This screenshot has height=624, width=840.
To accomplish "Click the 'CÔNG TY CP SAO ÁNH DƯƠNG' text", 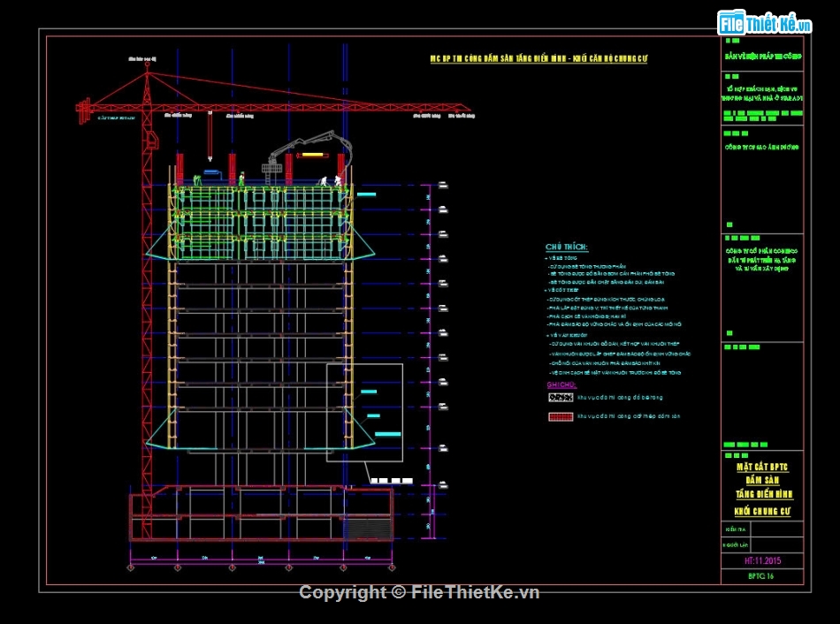I will (x=762, y=147).
